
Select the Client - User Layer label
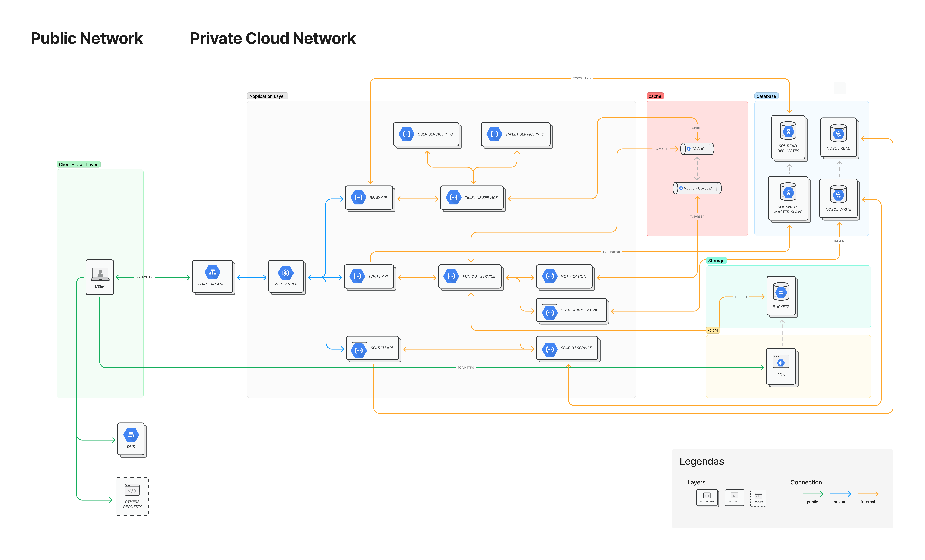tap(78, 165)
